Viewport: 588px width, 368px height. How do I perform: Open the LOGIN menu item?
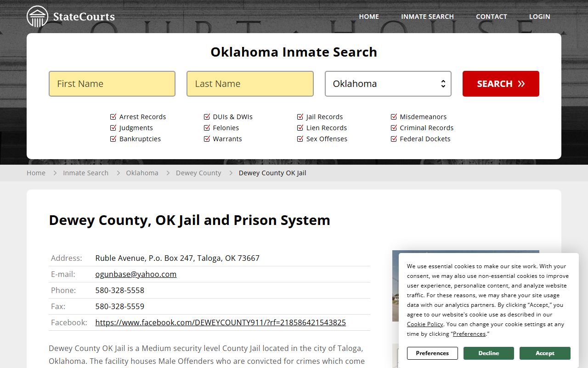[x=539, y=17]
